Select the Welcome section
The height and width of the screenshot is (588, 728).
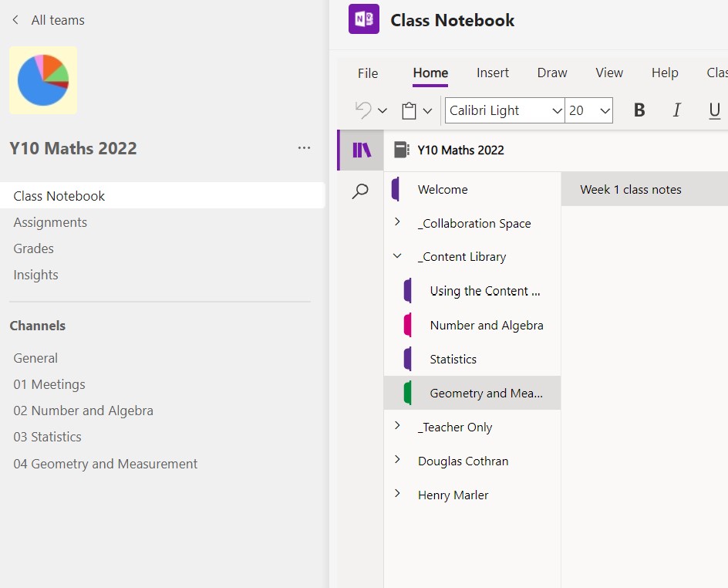pyautogui.click(x=472, y=190)
